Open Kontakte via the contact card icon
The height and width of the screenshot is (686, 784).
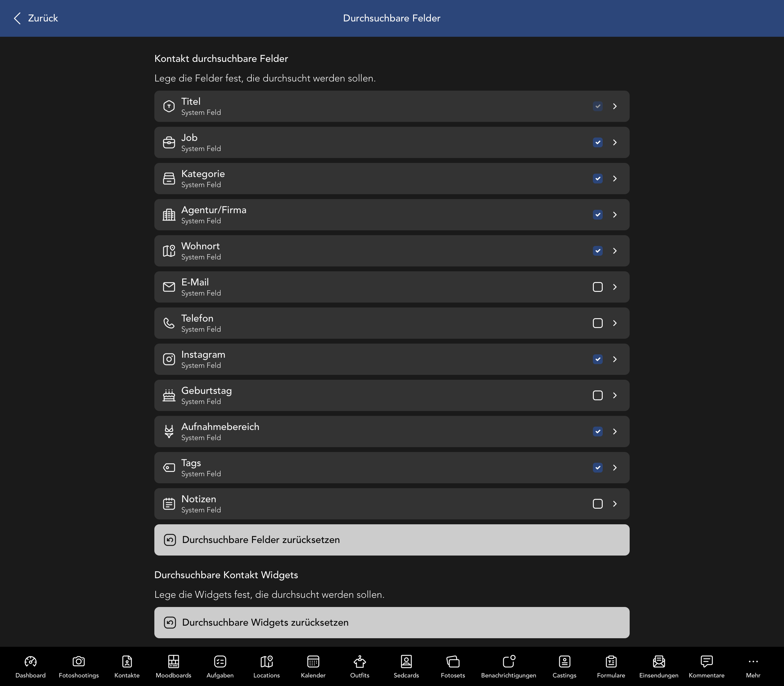127,661
